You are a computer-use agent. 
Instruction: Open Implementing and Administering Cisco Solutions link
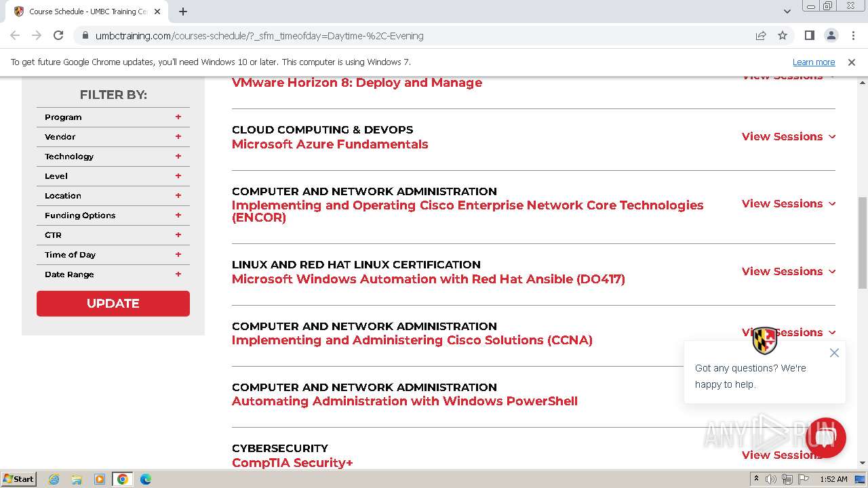tap(412, 340)
